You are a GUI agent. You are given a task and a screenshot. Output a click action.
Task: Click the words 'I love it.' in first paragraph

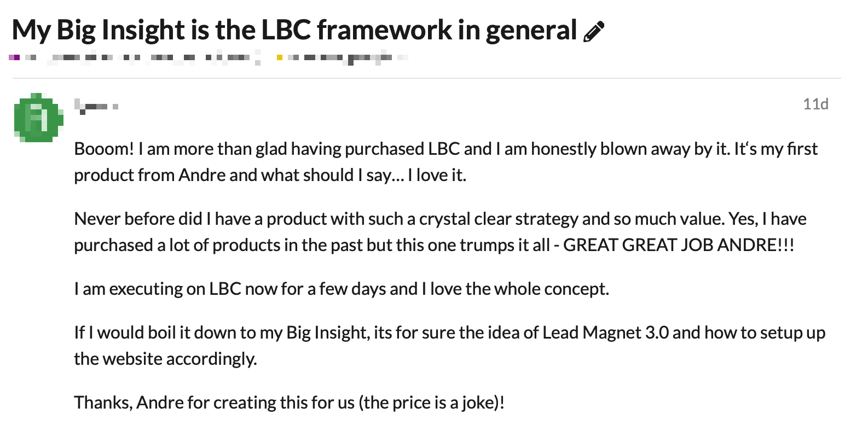pyautogui.click(x=437, y=175)
